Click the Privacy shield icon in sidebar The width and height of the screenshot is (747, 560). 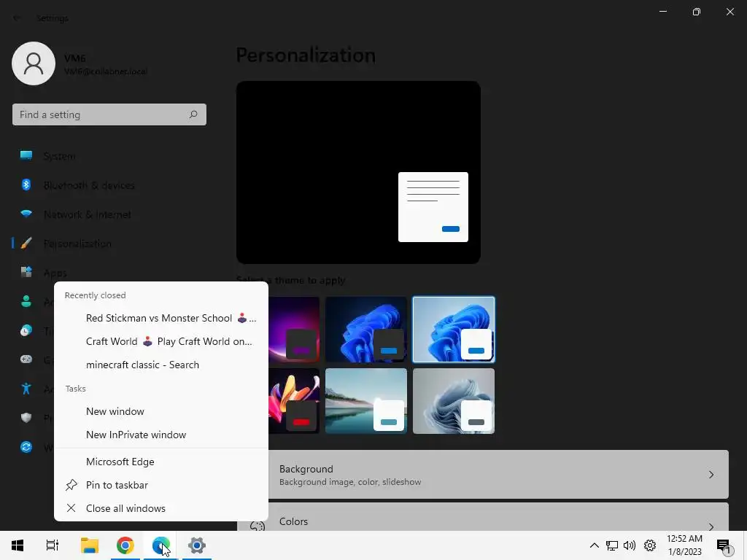click(26, 418)
